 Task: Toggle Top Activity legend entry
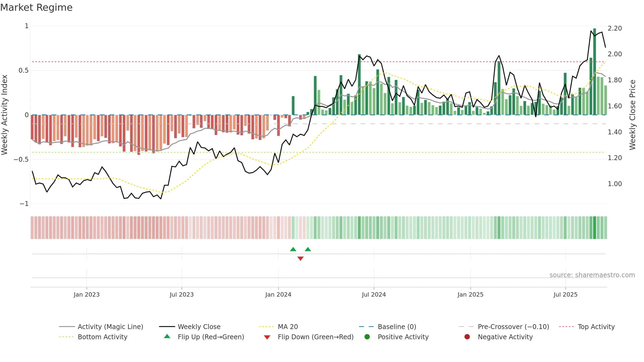(x=587, y=327)
